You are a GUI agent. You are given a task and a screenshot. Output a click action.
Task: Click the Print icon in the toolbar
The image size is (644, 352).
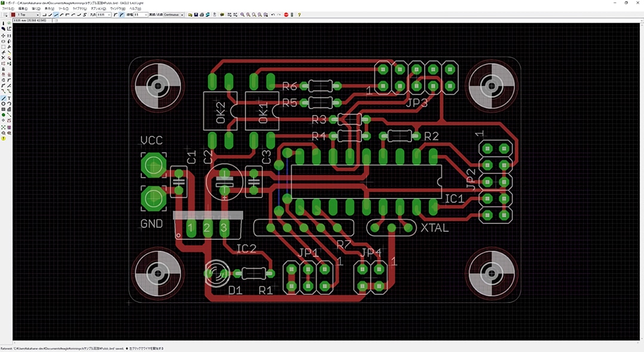tap(202, 14)
